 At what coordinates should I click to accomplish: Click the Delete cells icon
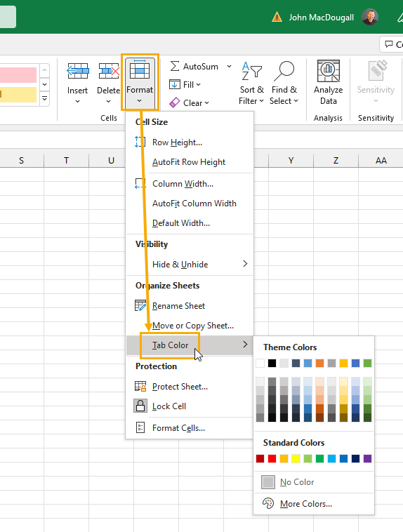(x=109, y=71)
